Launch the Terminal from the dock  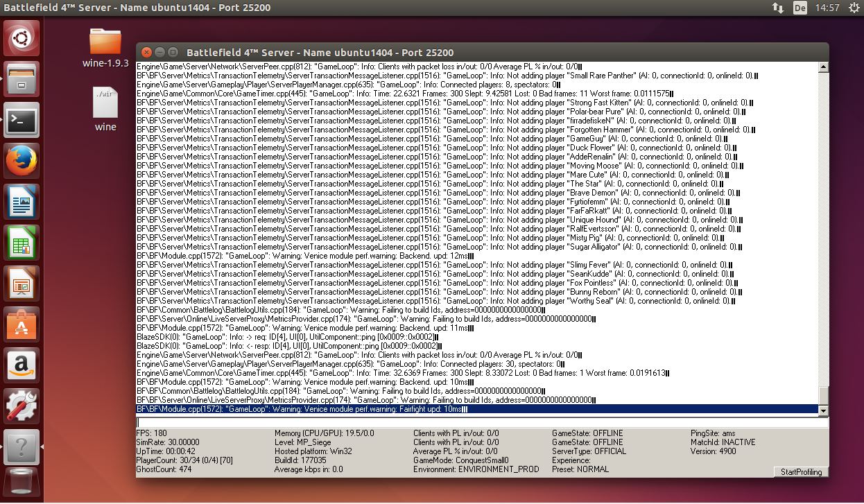tap(21, 119)
